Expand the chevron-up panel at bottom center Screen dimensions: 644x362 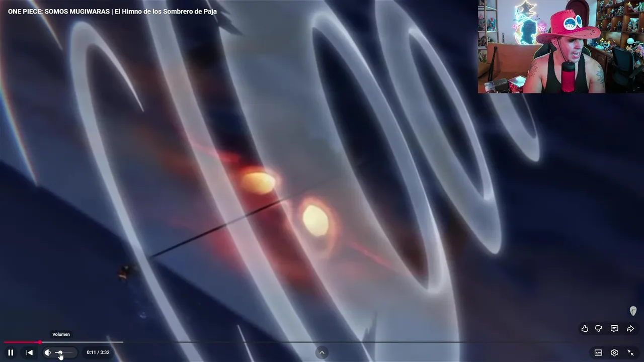(322, 352)
